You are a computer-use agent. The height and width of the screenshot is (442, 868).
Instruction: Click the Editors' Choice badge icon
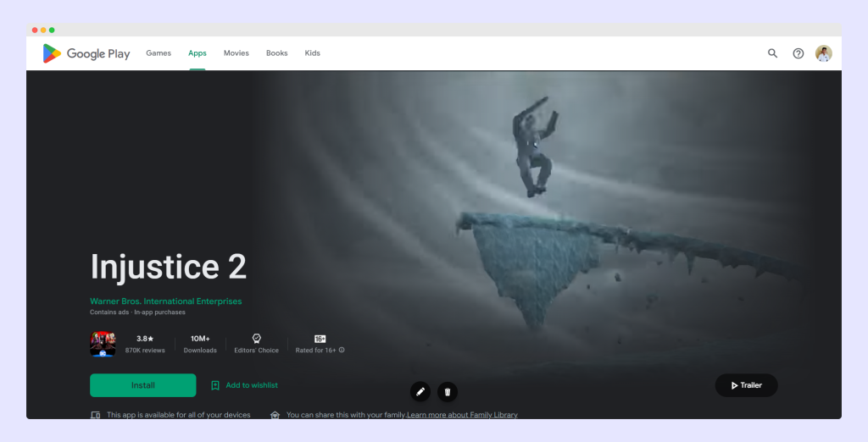(256, 339)
